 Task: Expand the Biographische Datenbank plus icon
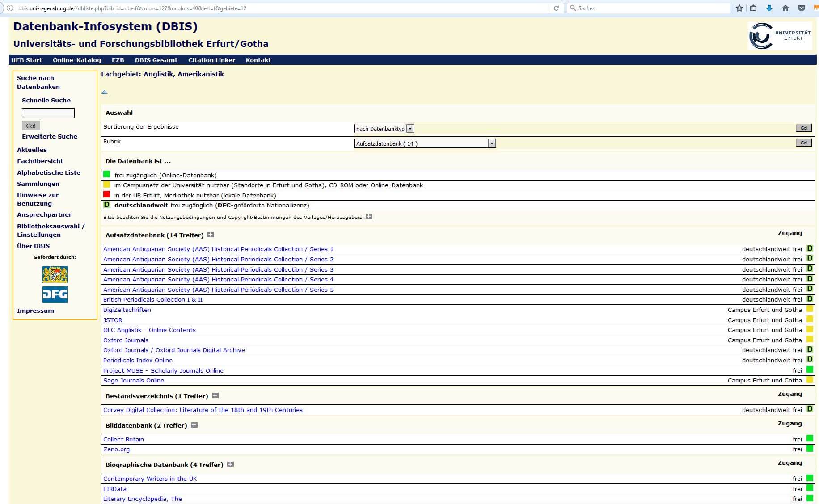point(230,464)
